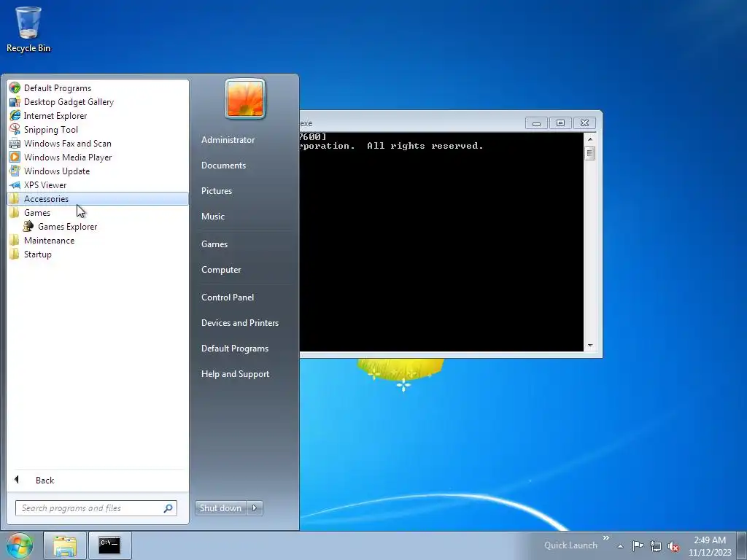Open Windows Update icon

click(15, 171)
